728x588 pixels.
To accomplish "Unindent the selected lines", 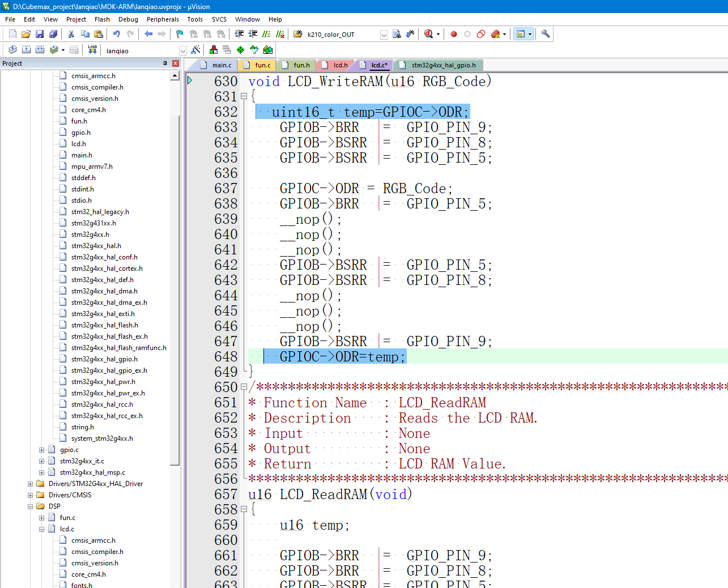I will [253, 34].
